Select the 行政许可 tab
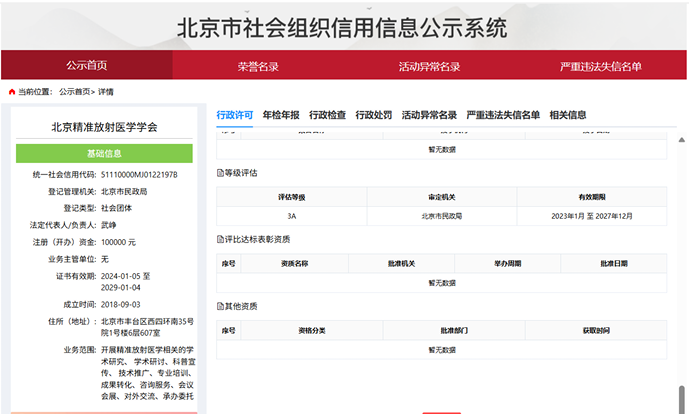689x416 pixels. [235, 115]
